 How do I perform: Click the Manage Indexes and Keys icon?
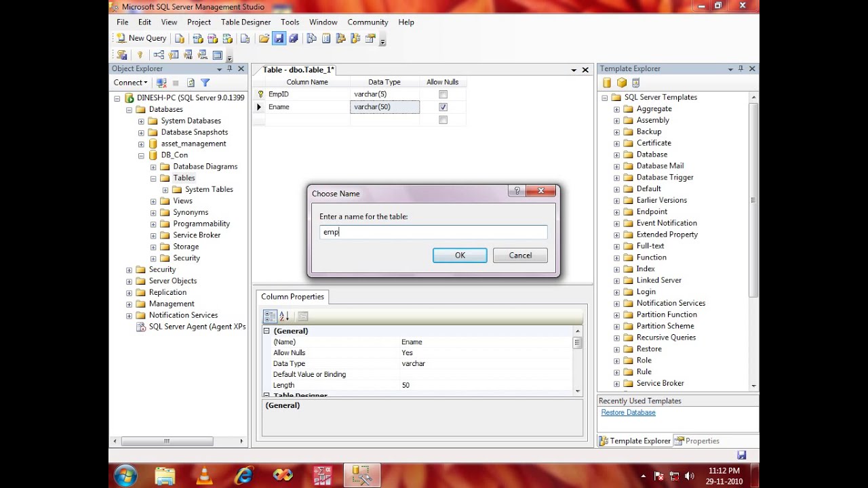pos(174,55)
